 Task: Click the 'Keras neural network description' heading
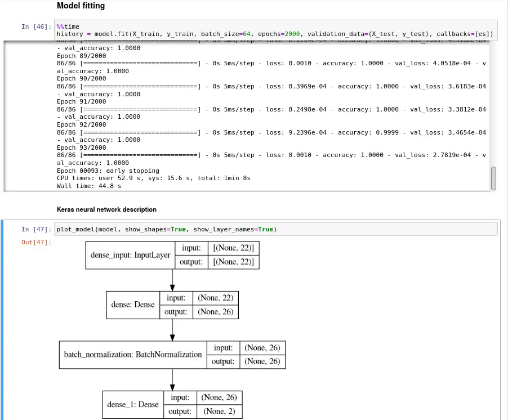[106, 209]
